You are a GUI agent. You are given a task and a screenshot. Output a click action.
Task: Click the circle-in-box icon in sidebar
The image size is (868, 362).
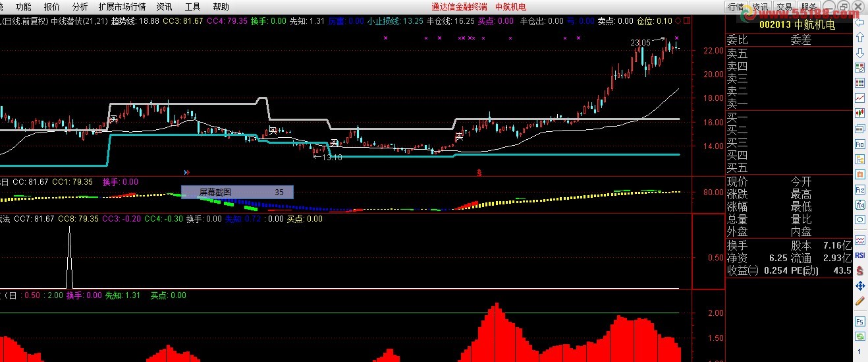[x=859, y=220]
